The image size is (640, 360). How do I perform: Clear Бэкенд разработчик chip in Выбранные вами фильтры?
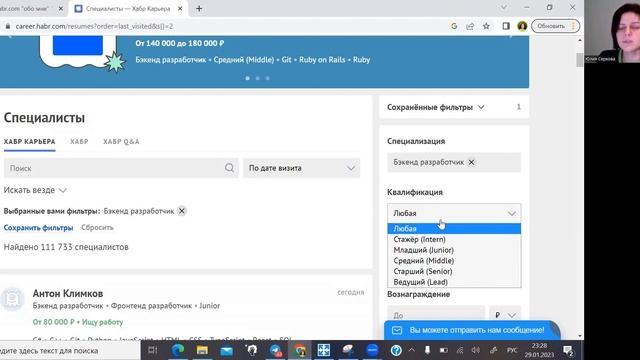(x=182, y=211)
